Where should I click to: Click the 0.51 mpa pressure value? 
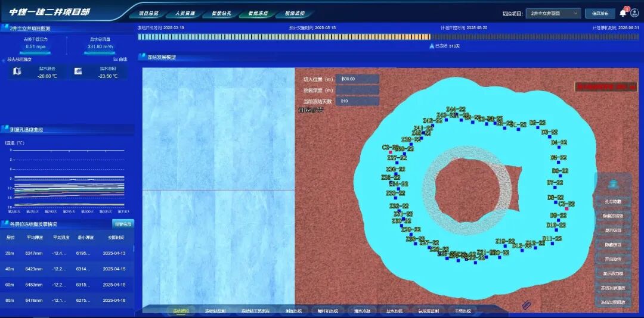(35, 46)
